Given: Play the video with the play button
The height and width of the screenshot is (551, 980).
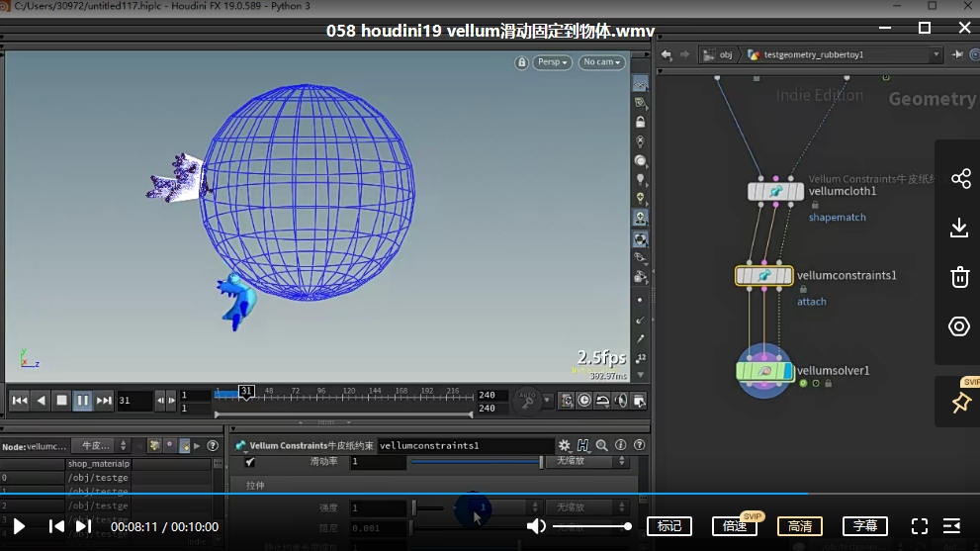Looking at the screenshot, I should point(19,526).
